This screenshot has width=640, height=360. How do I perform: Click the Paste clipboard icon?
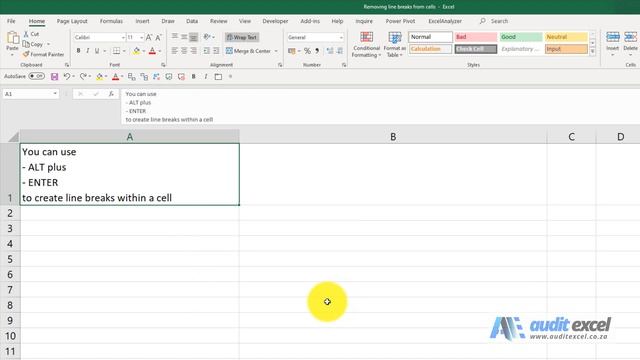[x=12, y=39]
